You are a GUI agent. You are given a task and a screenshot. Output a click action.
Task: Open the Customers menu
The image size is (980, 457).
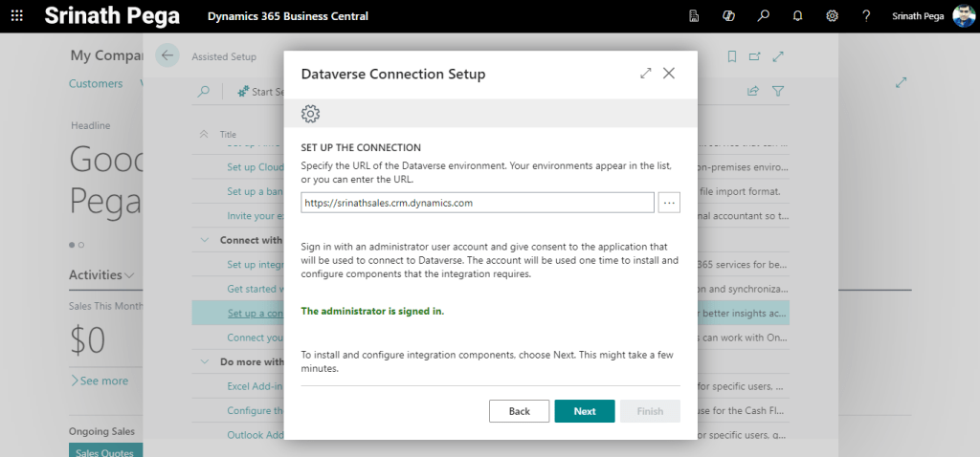(96, 84)
